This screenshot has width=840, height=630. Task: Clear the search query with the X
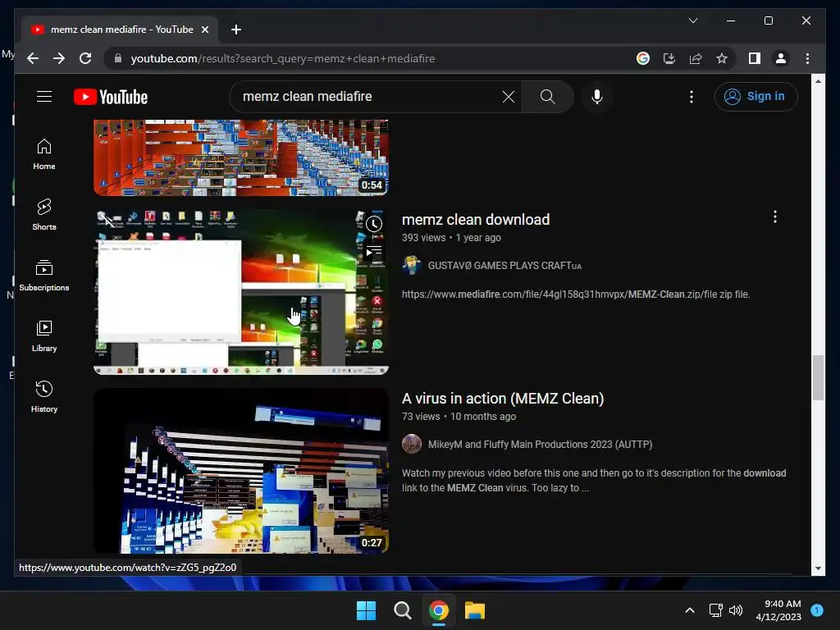[508, 97]
